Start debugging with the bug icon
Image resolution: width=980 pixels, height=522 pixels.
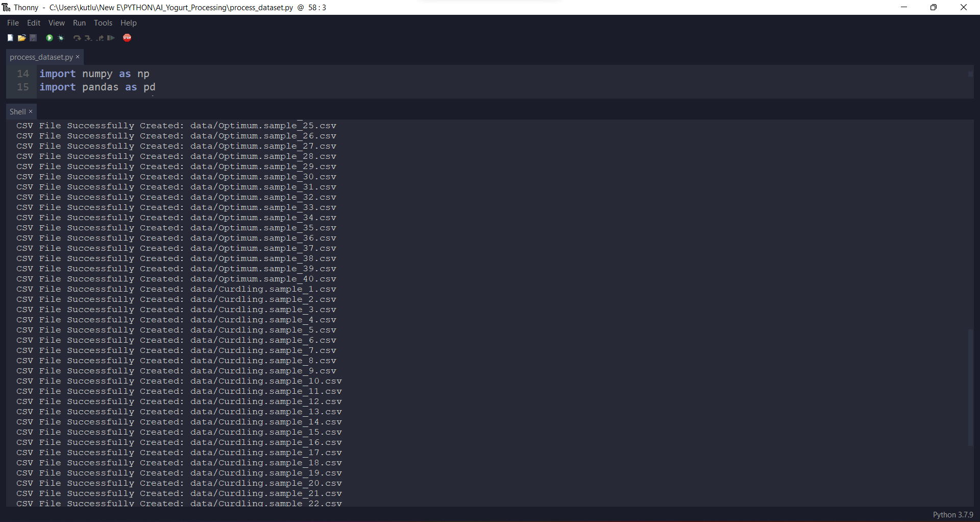(61, 38)
